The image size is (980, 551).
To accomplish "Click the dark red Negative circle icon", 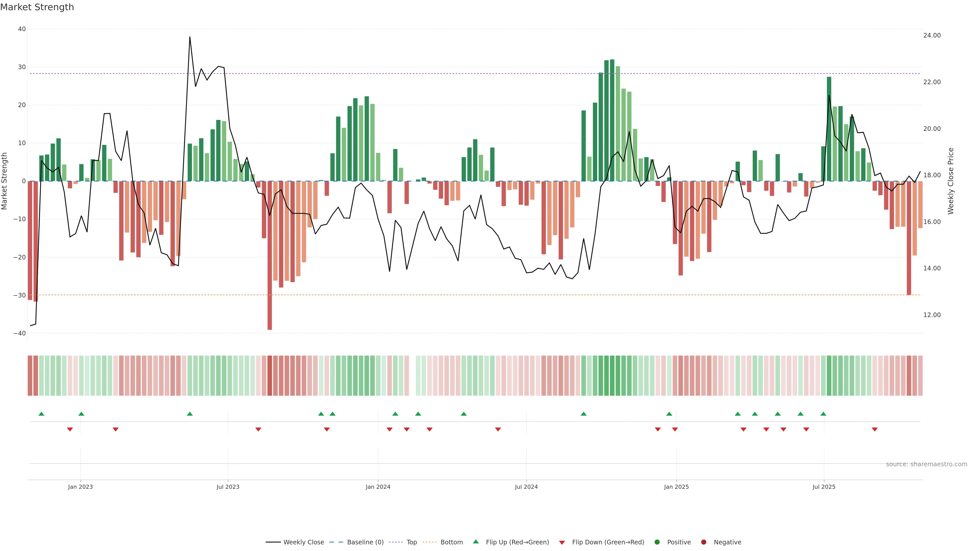I will coord(703,542).
